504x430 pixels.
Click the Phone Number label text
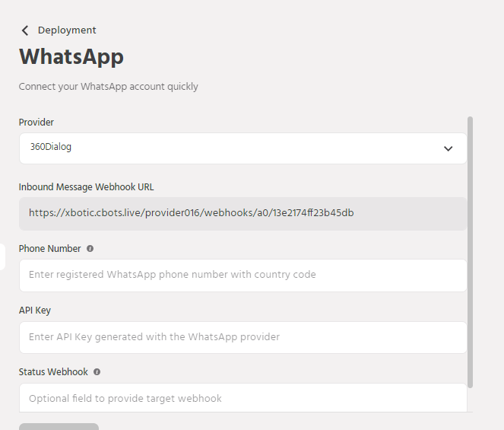[49, 249]
